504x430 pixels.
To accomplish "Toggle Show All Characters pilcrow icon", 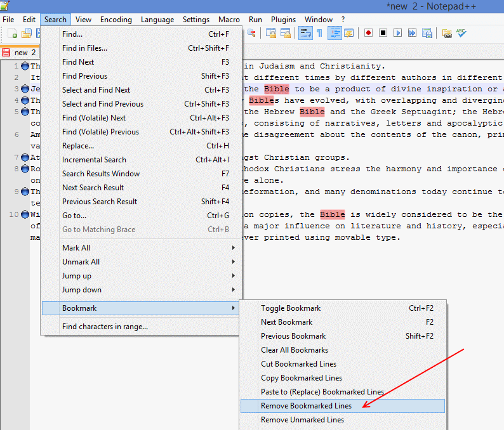I will click(x=320, y=33).
